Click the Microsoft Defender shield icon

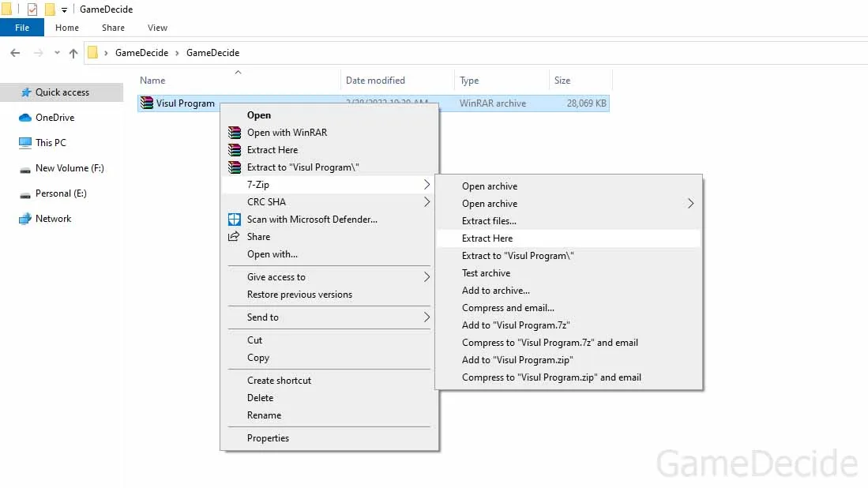235,219
